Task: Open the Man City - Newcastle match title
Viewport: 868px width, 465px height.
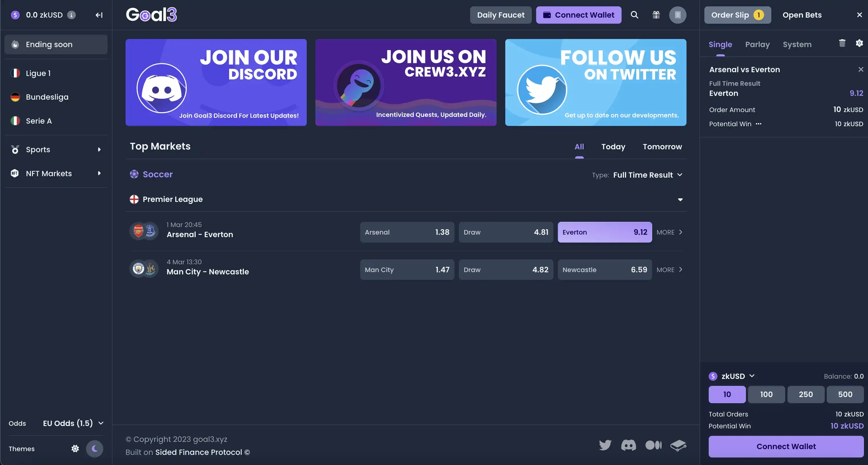Action: [207, 272]
